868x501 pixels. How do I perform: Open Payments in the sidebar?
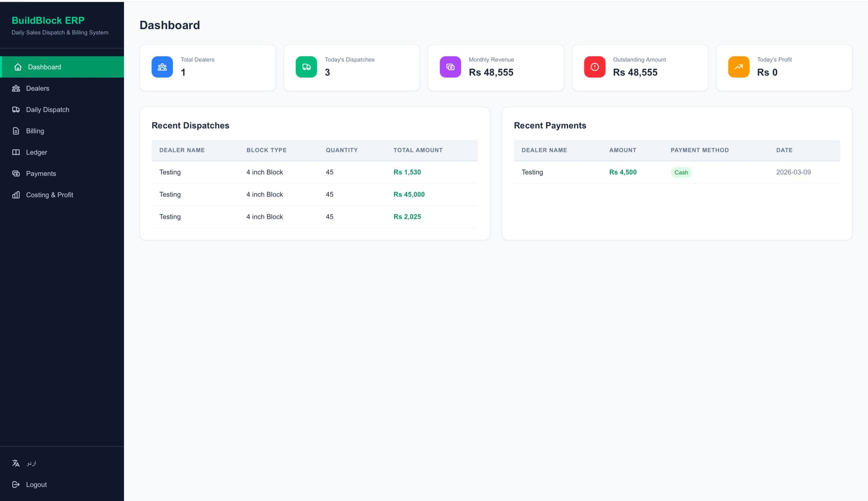[x=41, y=173]
